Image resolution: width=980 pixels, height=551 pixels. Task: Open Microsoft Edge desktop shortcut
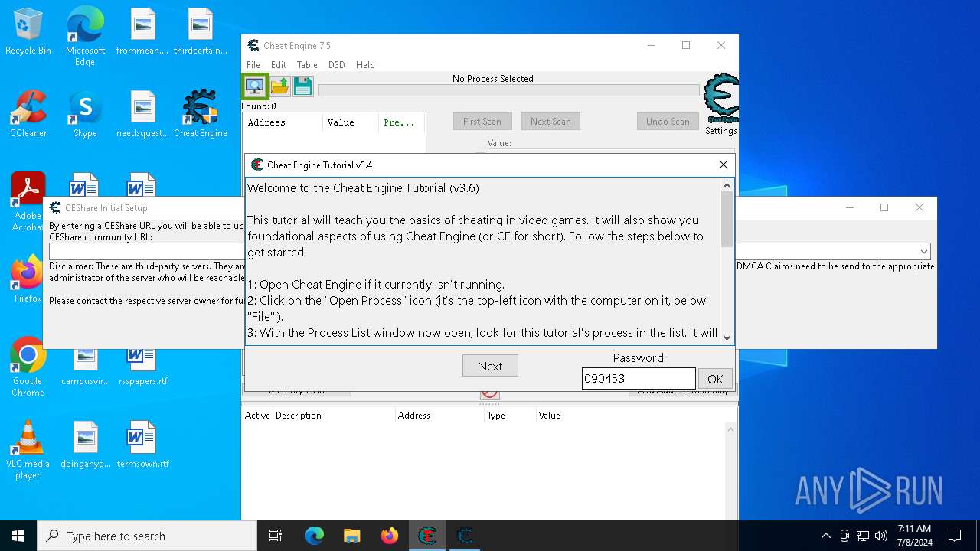(x=85, y=37)
